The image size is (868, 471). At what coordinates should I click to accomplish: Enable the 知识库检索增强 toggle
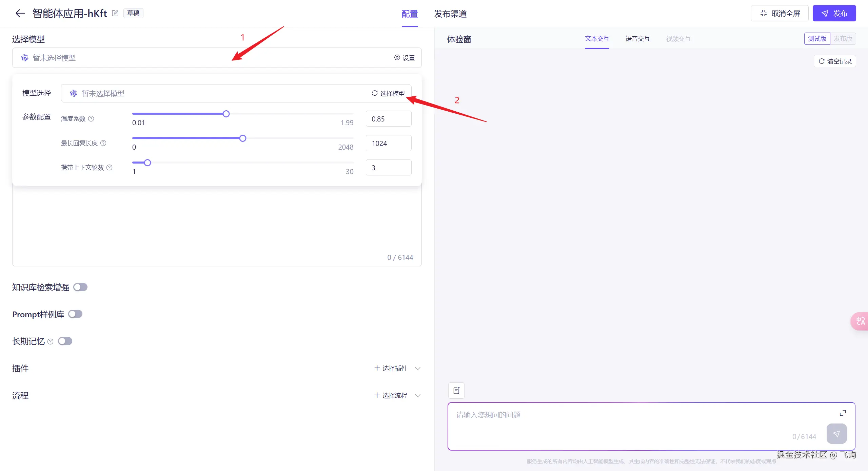pos(80,287)
